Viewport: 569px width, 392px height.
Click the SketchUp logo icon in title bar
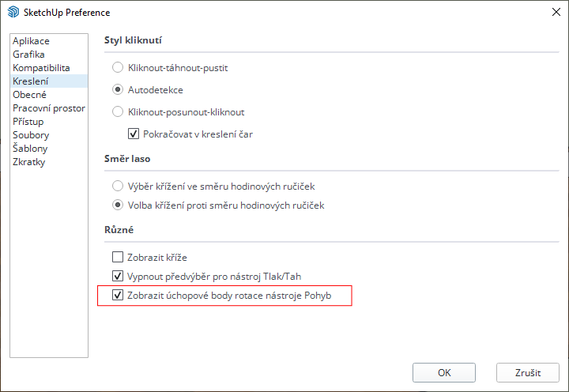[x=13, y=13]
